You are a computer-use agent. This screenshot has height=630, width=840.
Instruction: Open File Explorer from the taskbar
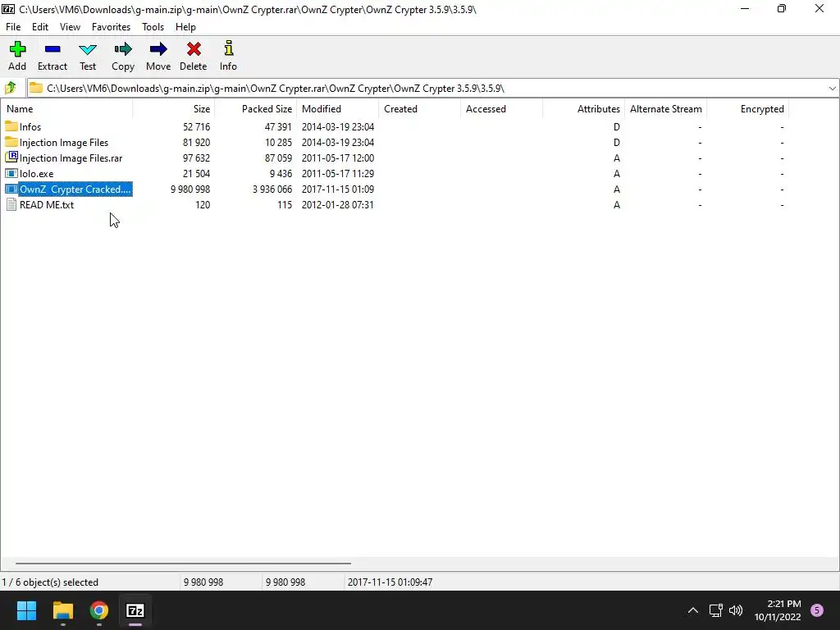coord(62,610)
